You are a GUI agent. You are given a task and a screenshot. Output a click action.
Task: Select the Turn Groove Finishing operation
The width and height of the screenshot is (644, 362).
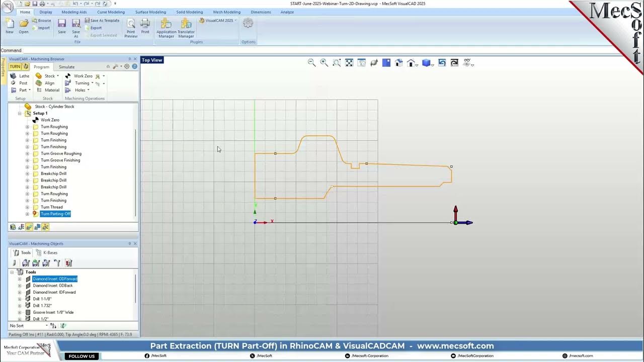(x=60, y=160)
